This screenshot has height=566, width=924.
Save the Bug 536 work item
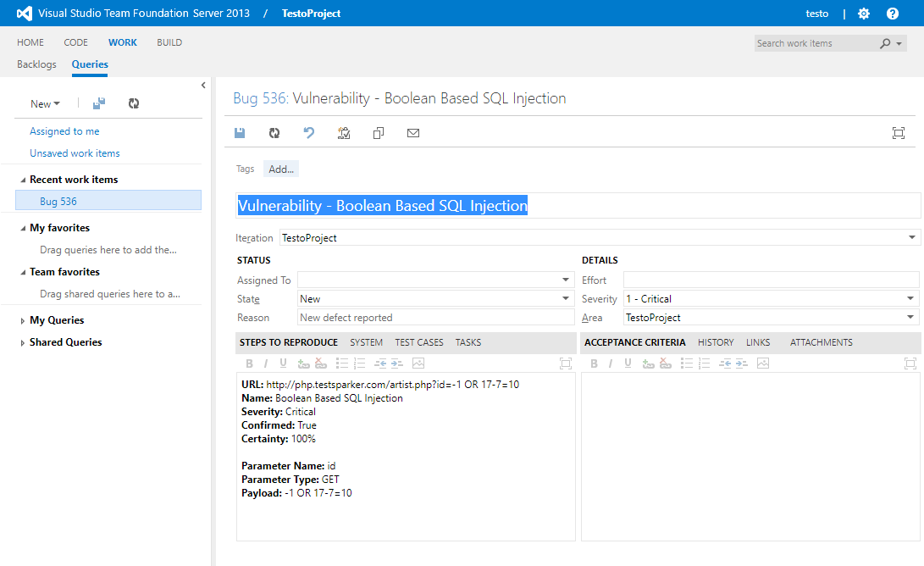pos(240,133)
